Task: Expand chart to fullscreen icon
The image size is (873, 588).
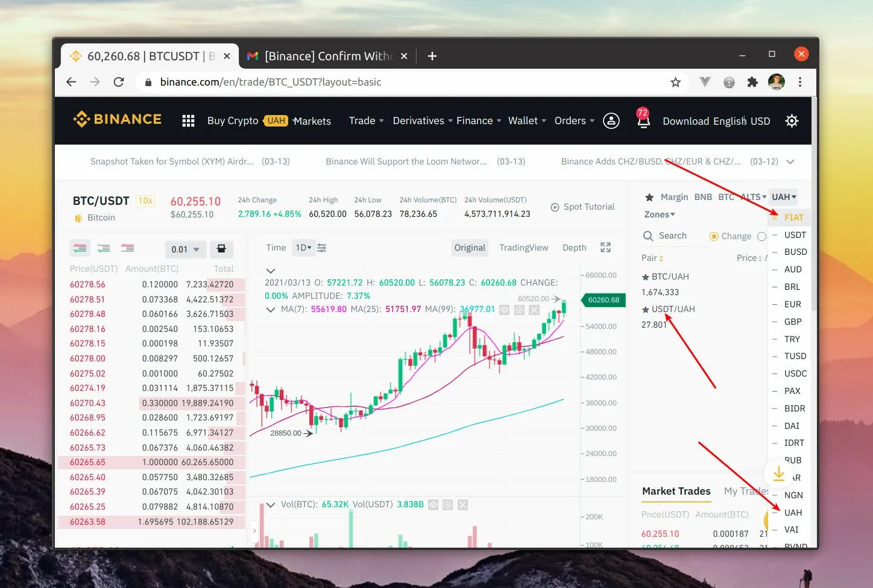Action: pyautogui.click(x=606, y=248)
